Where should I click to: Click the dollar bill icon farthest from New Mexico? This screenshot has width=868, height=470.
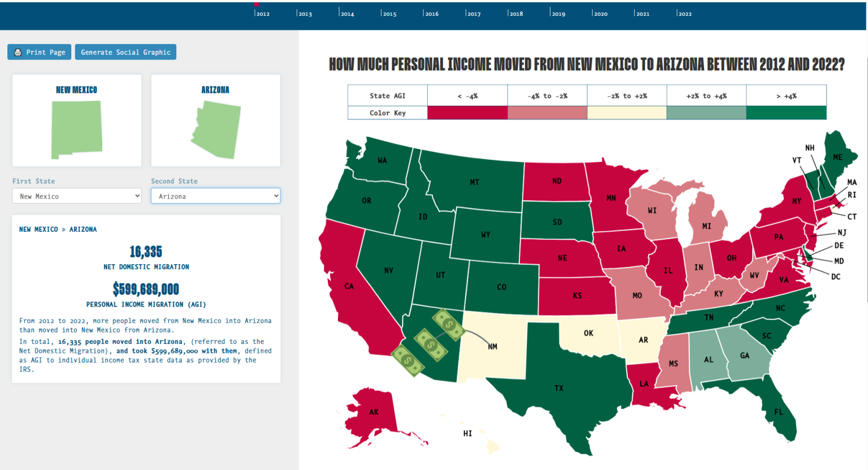[x=408, y=360]
